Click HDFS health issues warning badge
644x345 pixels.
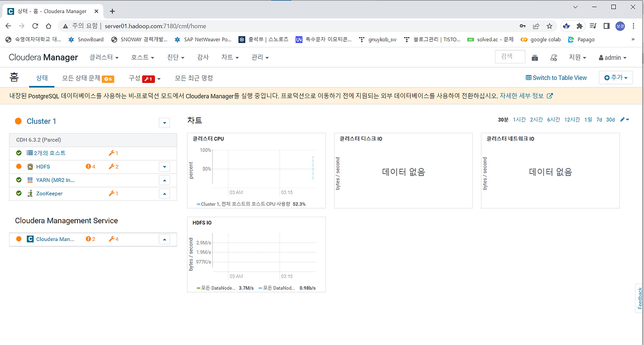coord(91,166)
